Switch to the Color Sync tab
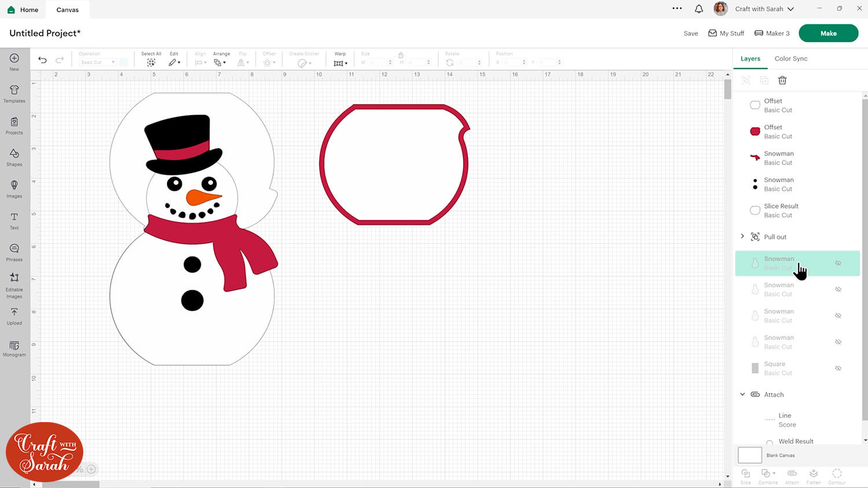Screen dimensions: 868x488 click(x=790, y=58)
